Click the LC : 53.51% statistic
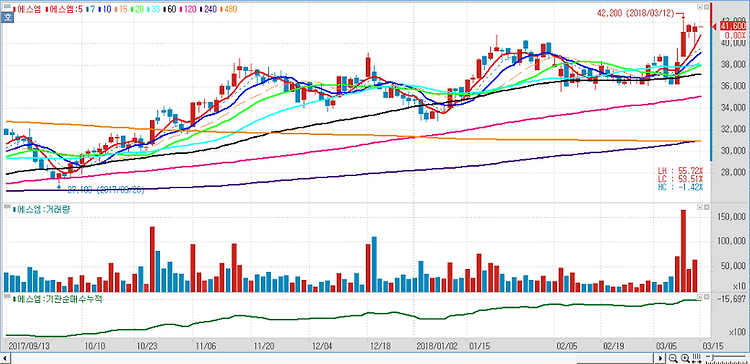Image resolution: width=750 pixels, height=364 pixels. pyautogui.click(x=680, y=179)
